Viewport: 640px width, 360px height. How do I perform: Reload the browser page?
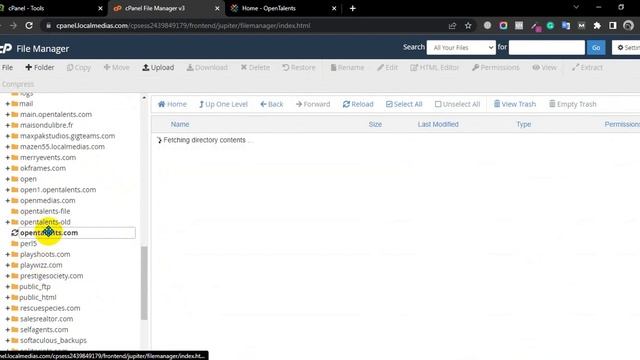pos(29,25)
